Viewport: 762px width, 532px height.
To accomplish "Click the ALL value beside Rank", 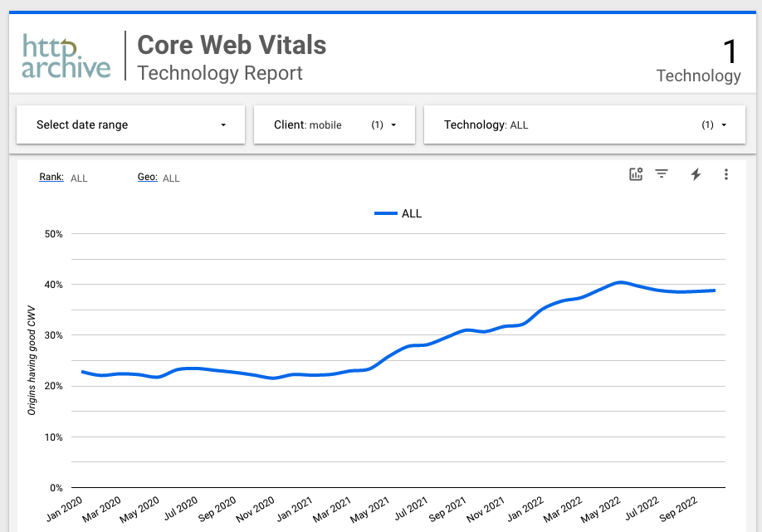I will pos(79,178).
